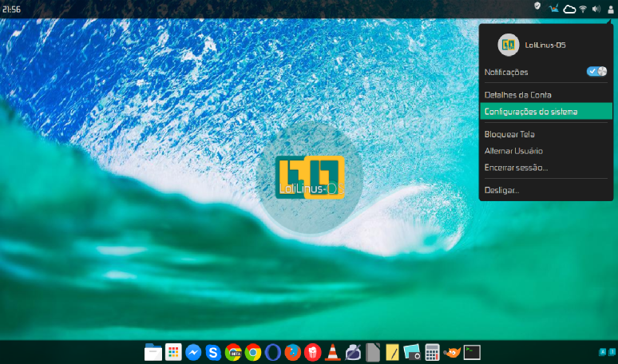The height and width of the screenshot is (364, 618).
Task: Choose Desligar... to shut down
Action: [x=546, y=190]
